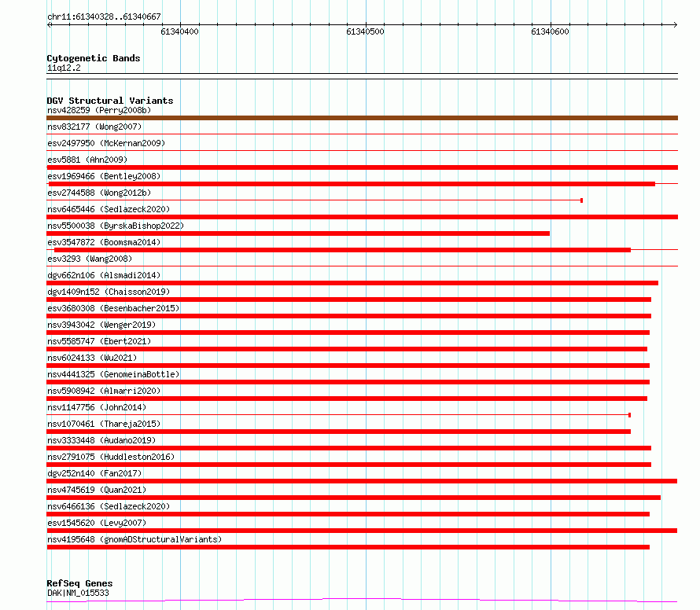
Task: Click ruler position 61340400
Action: (180, 31)
